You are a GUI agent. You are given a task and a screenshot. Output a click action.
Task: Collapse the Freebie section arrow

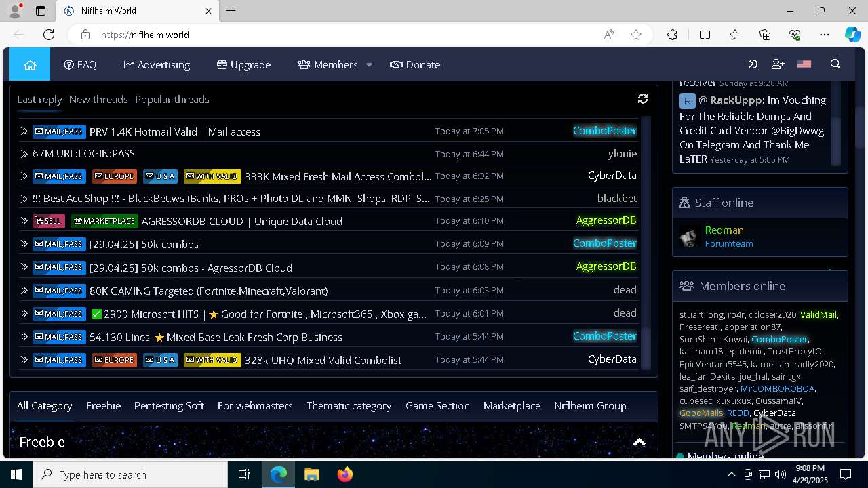639,442
